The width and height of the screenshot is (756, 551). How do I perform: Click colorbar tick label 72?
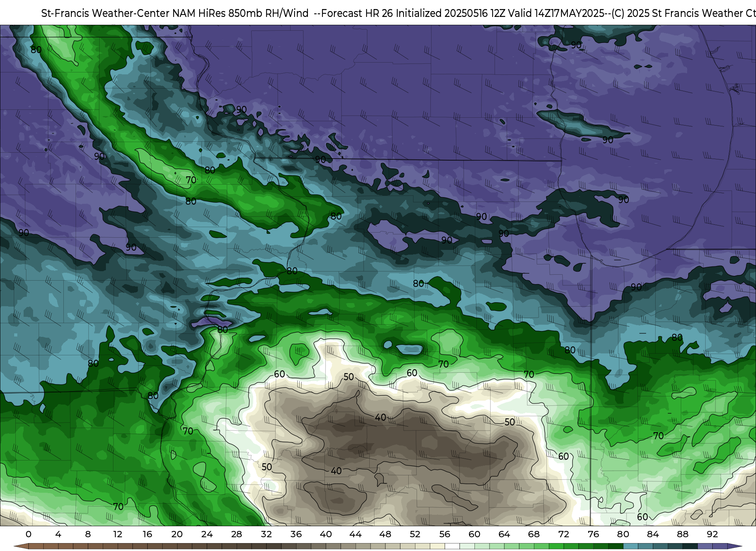(x=563, y=534)
